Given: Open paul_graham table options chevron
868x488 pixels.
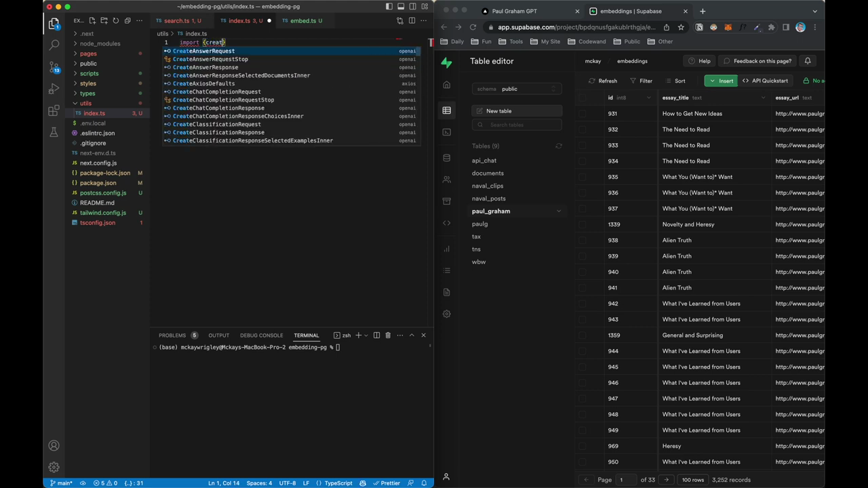Looking at the screenshot, I should 559,211.
